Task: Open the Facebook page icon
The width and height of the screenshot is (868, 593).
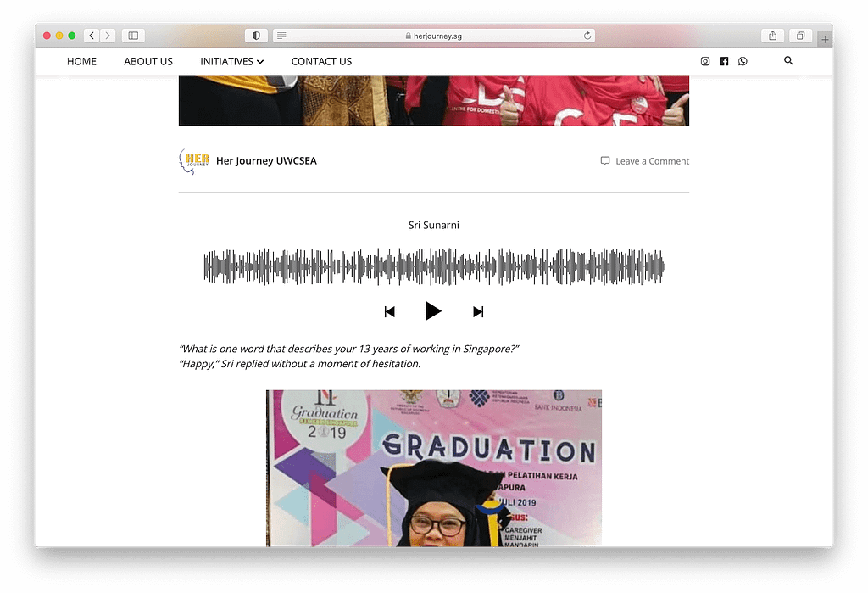Action: tap(724, 62)
